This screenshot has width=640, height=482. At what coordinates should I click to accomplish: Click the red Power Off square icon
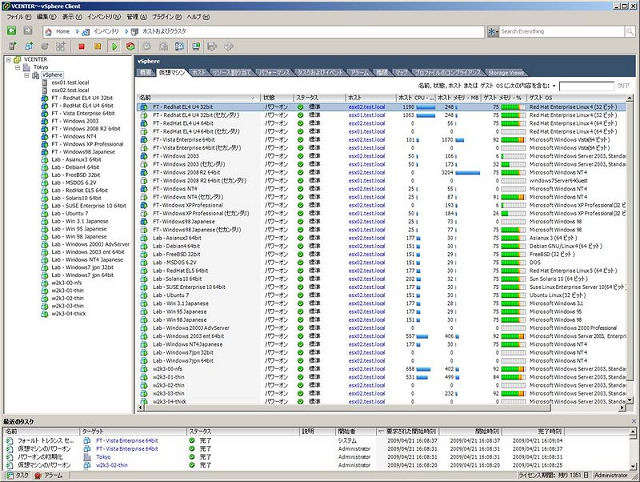(x=81, y=47)
